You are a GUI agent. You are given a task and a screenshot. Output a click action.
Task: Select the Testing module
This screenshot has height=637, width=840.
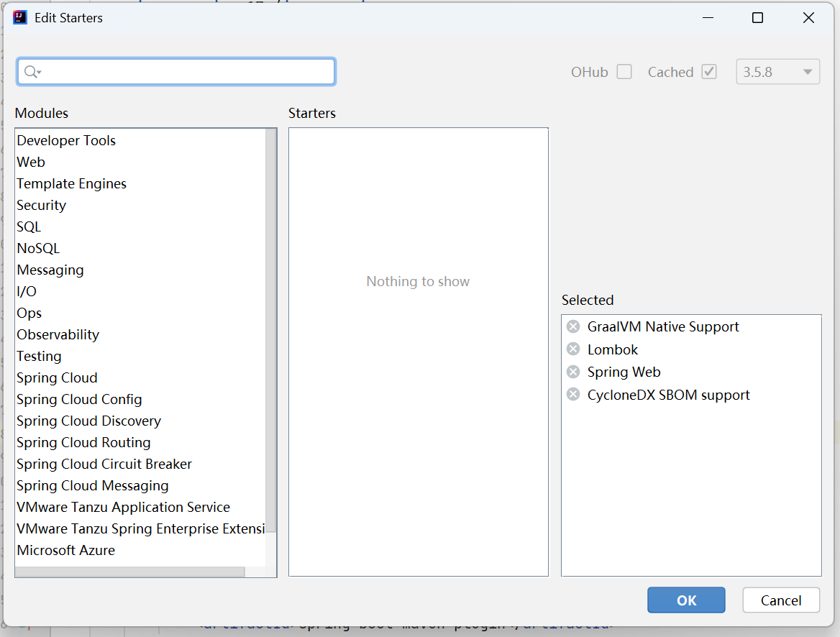pyautogui.click(x=141, y=356)
